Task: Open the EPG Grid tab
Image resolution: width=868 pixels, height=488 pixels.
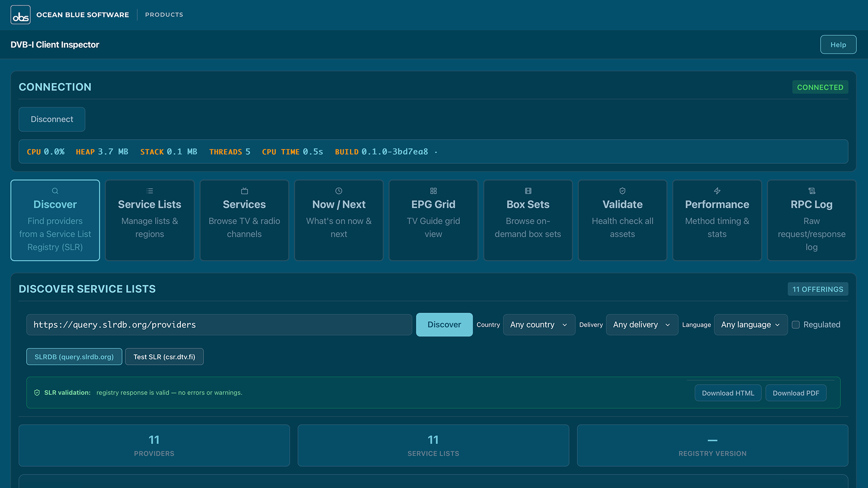Action: (x=433, y=221)
